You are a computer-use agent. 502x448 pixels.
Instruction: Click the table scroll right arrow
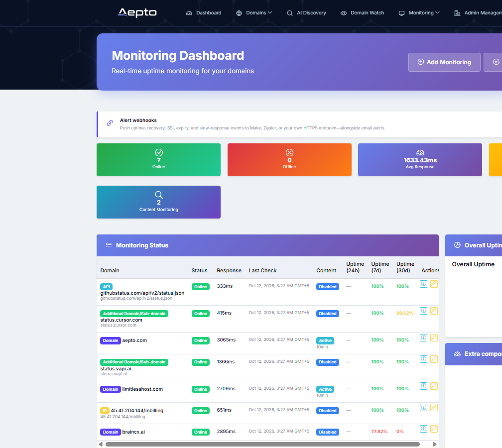(x=434, y=444)
